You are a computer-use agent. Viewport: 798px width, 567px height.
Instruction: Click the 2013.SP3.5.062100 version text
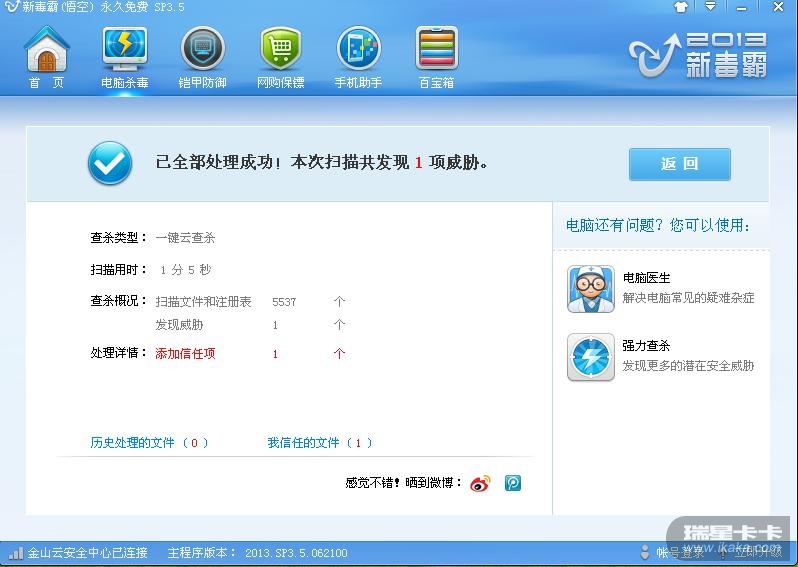(296, 553)
